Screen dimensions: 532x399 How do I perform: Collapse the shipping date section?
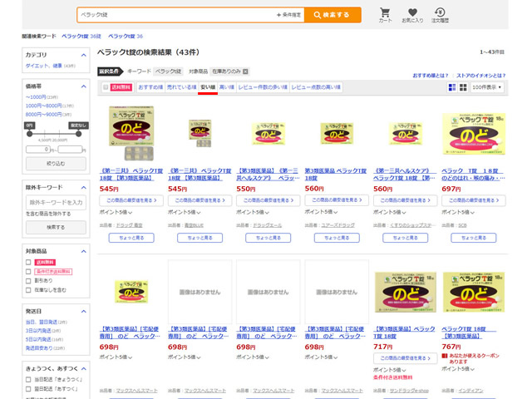coord(83,312)
